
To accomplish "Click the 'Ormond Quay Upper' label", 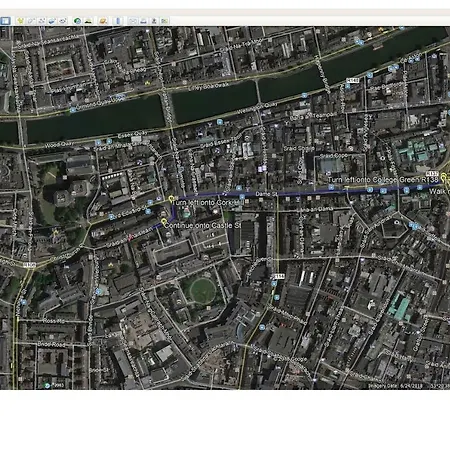I will (100, 102).
